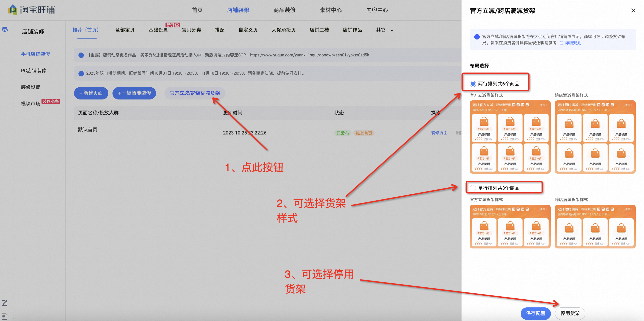The width and height of the screenshot is (644, 321).
Task: Click the 布局选择 section heading
Action: (x=479, y=66)
